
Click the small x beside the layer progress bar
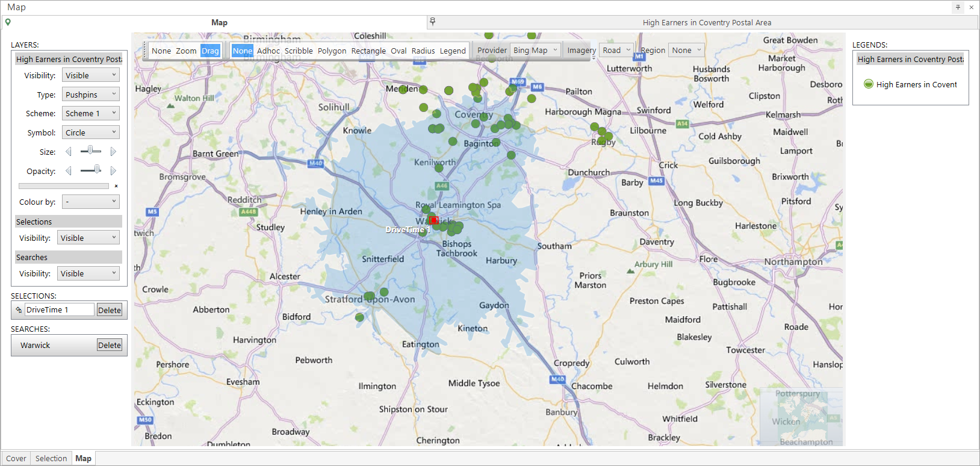coord(116,186)
